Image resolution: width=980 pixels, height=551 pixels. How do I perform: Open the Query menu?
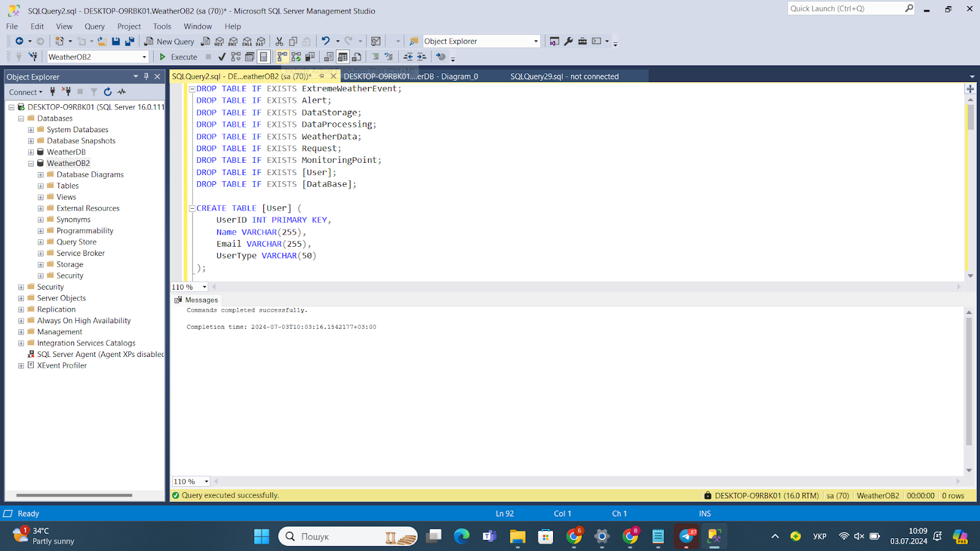pyautogui.click(x=94, y=26)
